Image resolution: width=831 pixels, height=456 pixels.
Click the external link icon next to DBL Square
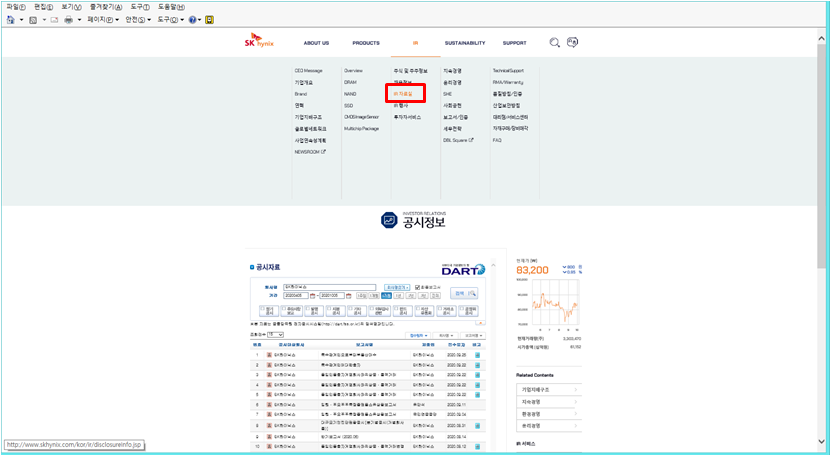(471, 141)
